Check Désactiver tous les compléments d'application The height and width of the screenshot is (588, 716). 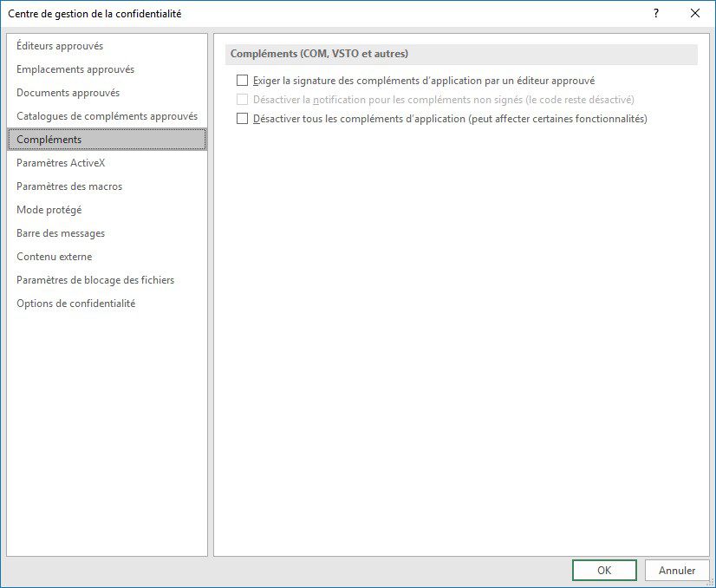point(242,119)
